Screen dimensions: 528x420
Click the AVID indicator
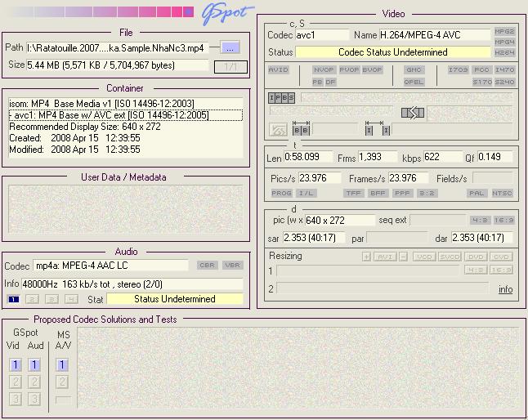pyautogui.click(x=278, y=69)
